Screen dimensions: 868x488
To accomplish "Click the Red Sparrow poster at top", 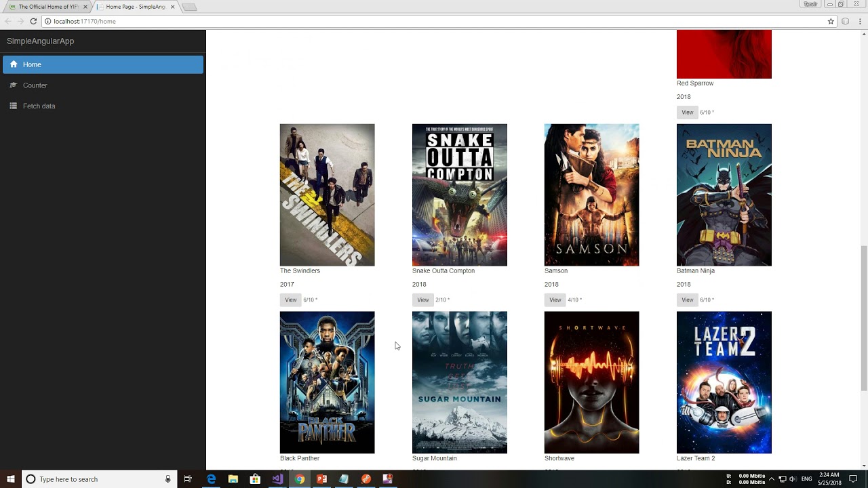I will tap(724, 54).
